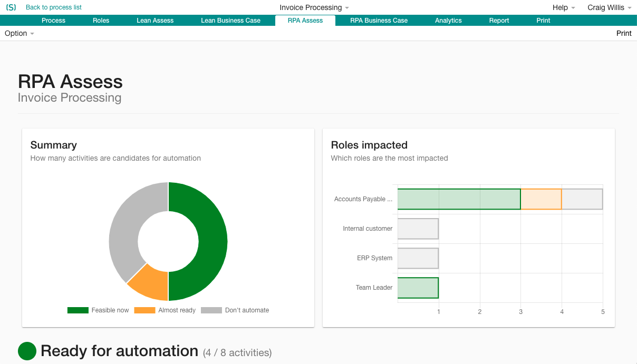Click the ERP System gray bar

[x=418, y=258]
